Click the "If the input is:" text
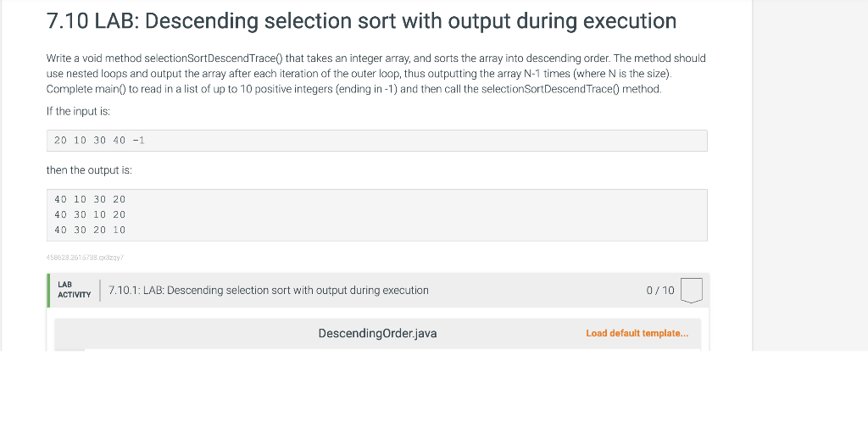 click(79, 111)
